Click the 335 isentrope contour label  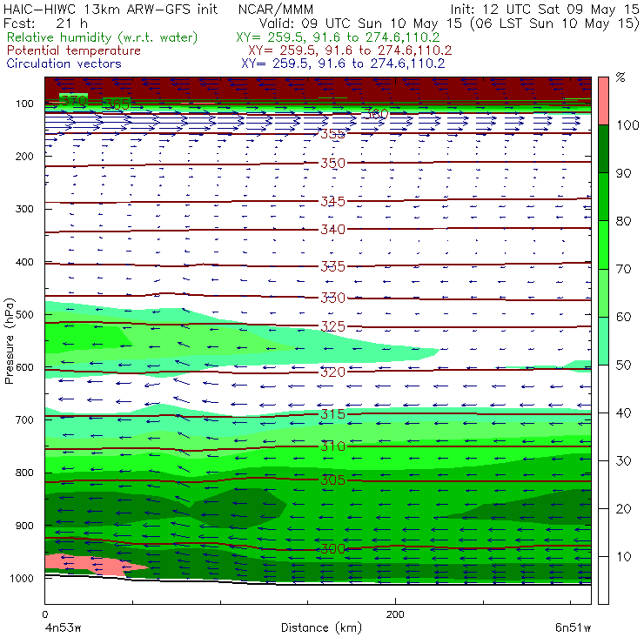coord(332,266)
